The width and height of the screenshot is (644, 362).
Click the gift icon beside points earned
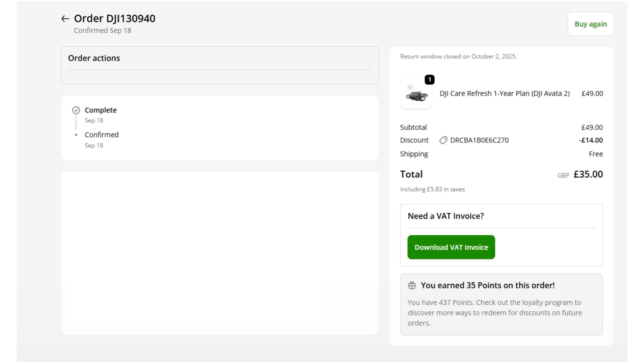click(412, 286)
